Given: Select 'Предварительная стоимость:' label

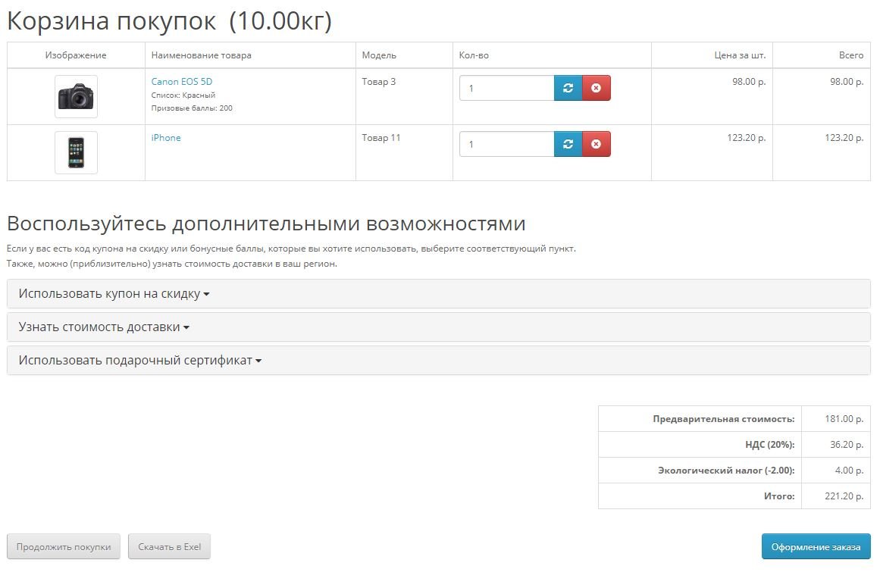Looking at the screenshot, I should [724, 418].
